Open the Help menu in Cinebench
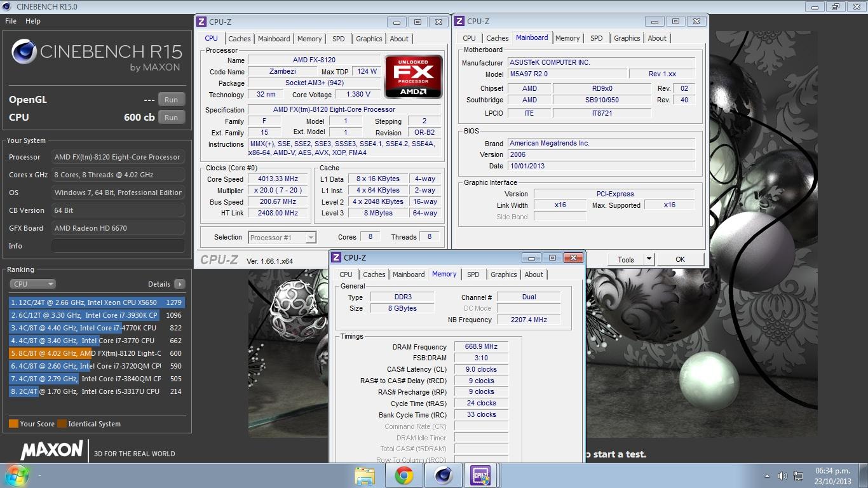Viewport: 868px width, 488px height. [33, 21]
